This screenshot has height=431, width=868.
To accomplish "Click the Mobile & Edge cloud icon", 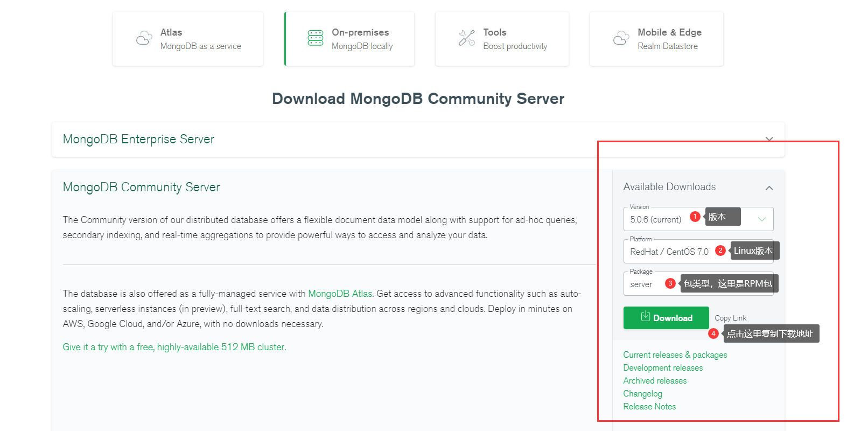I will click(621, 38).
